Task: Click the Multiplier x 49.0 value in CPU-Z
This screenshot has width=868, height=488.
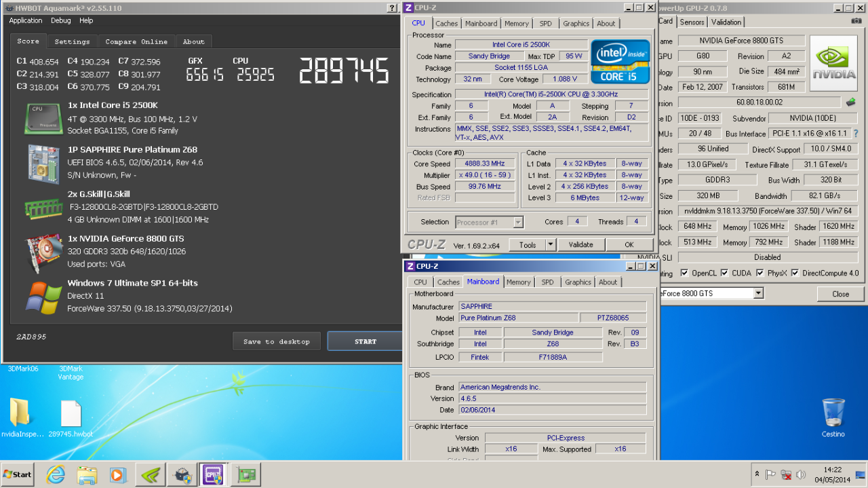Action: (484, 175)
